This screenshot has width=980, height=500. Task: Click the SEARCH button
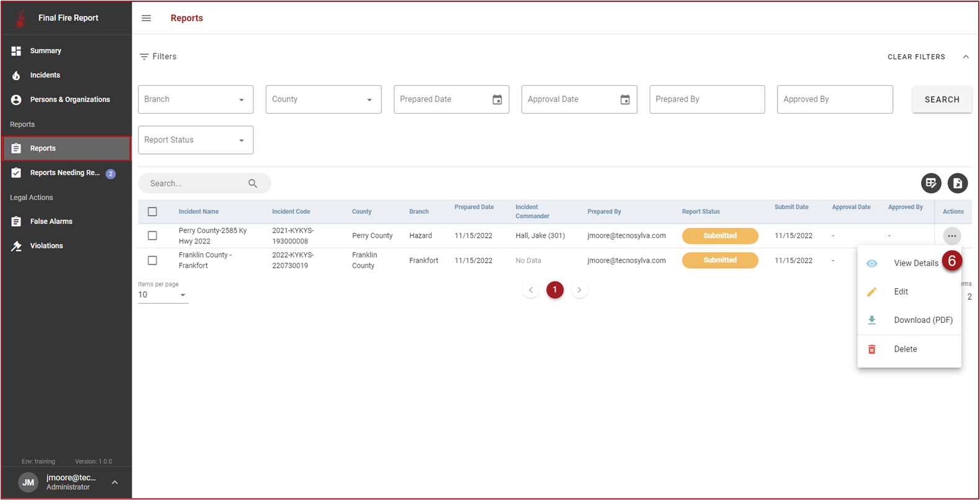pyautogui.click(x=941, y=99)
